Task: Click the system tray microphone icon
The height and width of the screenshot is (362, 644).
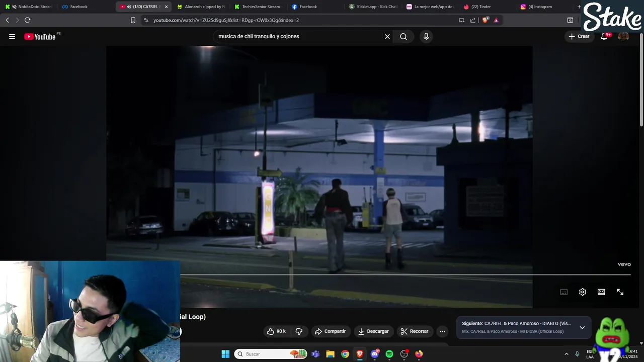Action: click(x=577, y=354)
